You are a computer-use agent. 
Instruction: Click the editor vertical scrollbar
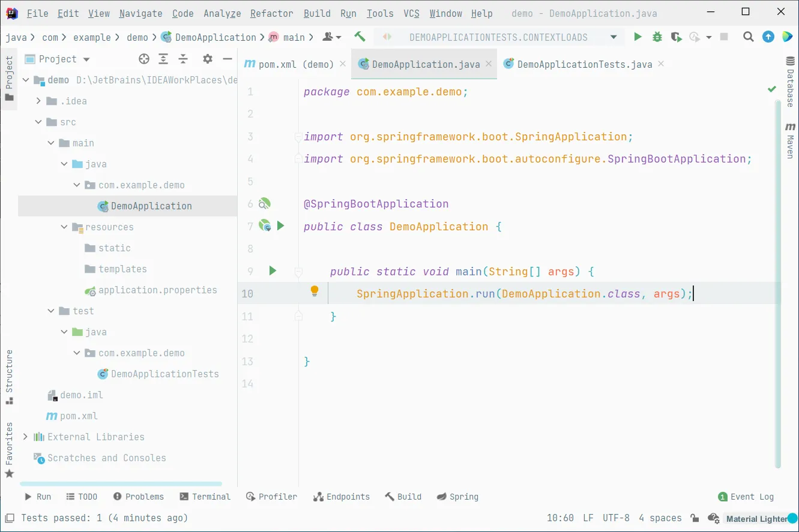coord(778,285)
